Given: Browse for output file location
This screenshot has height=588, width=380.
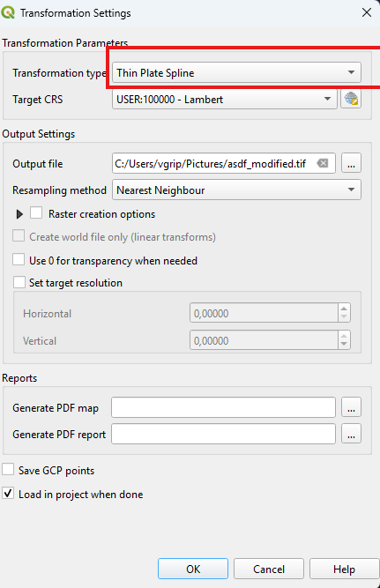Looking at the screenshot, I should click(351, 163).
